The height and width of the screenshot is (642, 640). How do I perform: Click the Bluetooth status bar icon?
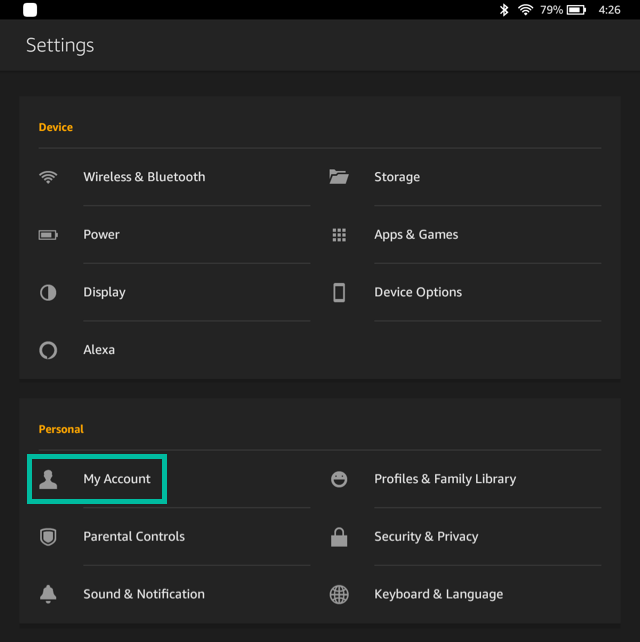(505, 10)
